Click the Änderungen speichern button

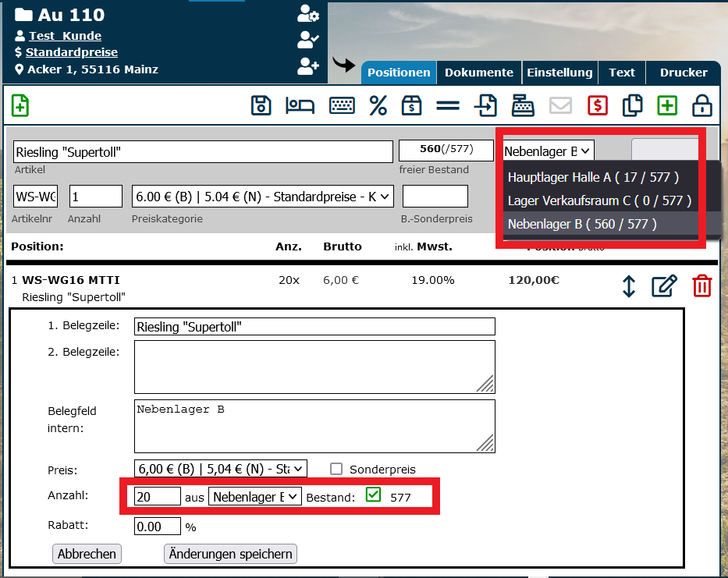[230, 554]
